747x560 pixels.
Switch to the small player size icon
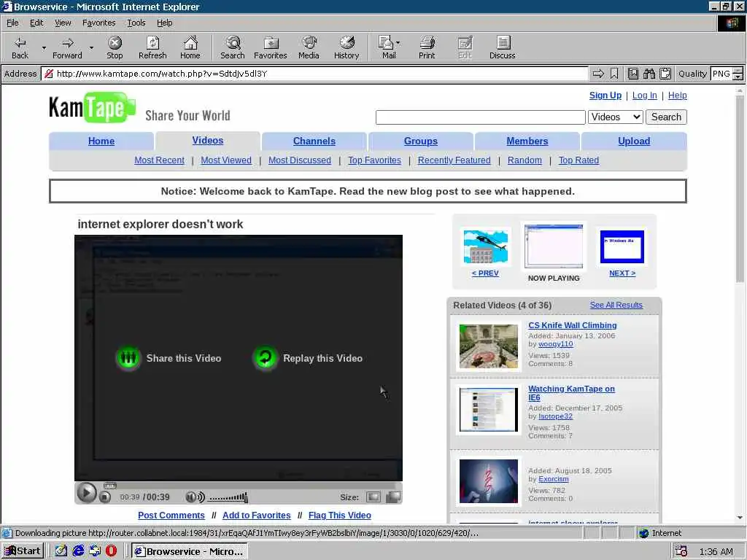(x=373, y=497)
